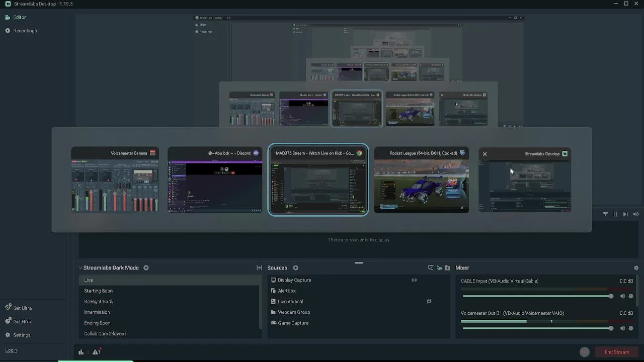Open settings gear for CABLE Input
Viewport: 644px width, 362px height.
[x=631, y=296]
